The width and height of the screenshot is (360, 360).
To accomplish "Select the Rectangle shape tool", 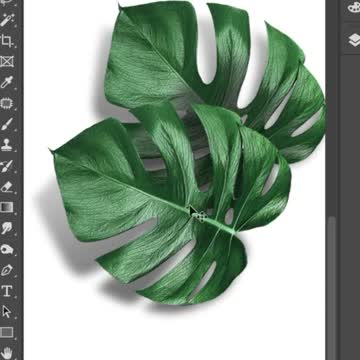I will click(7, 332).
